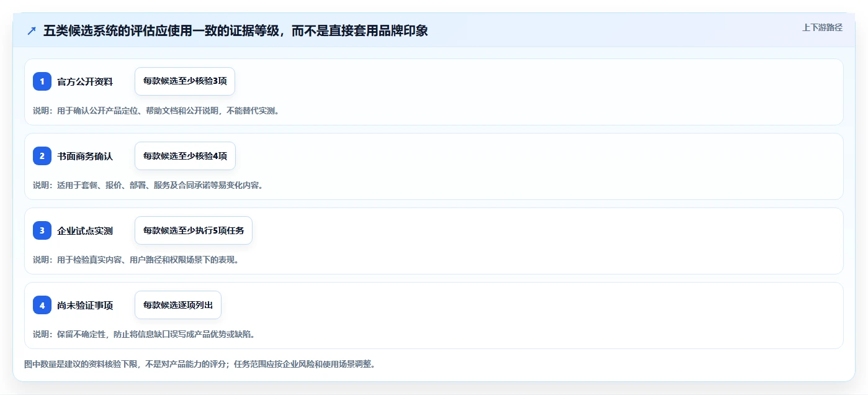The width and height of the screenshot is (868, 395).
Task: Click the heading 五类候选系统的评估应使用一致的证据等级
Action: 236,30
